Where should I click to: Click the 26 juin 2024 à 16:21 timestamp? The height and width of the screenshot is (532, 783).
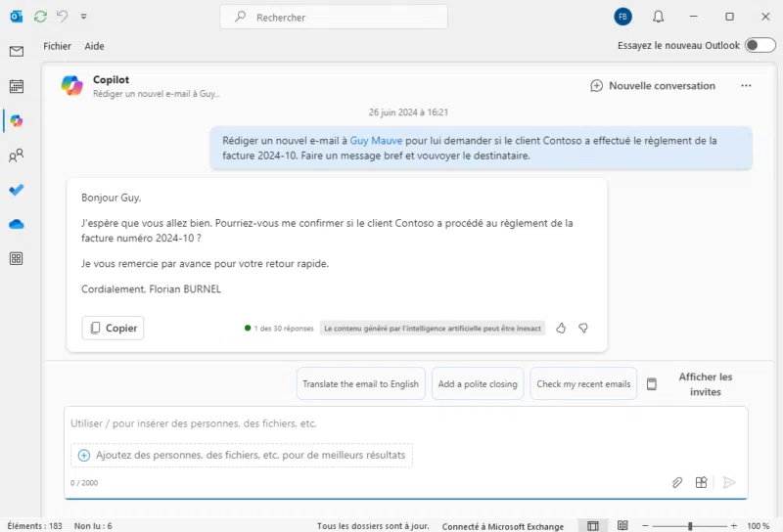coord(408,112)
